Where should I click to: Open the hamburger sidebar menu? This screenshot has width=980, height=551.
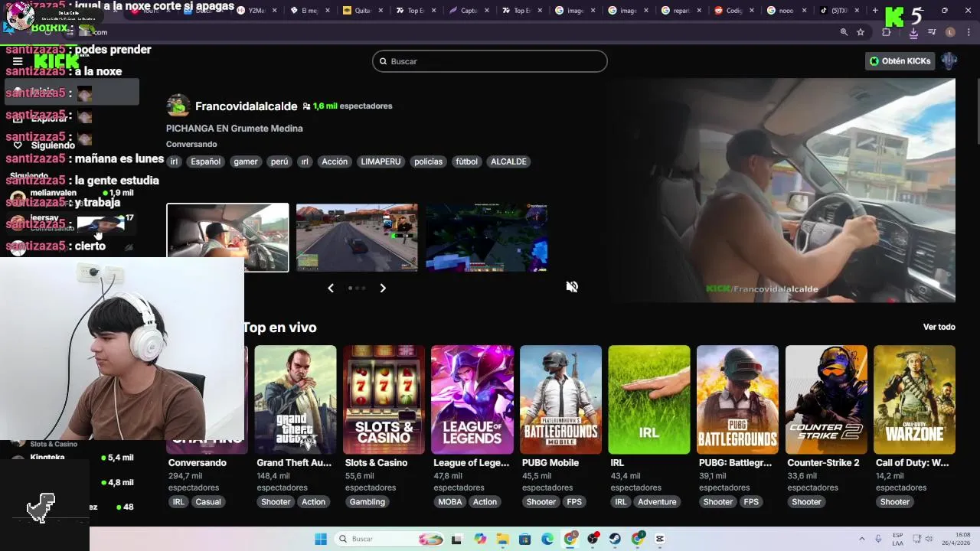point(18,61)
